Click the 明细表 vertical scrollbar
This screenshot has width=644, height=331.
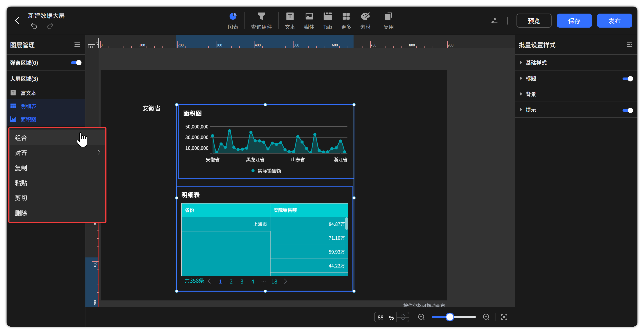point(346,223)
